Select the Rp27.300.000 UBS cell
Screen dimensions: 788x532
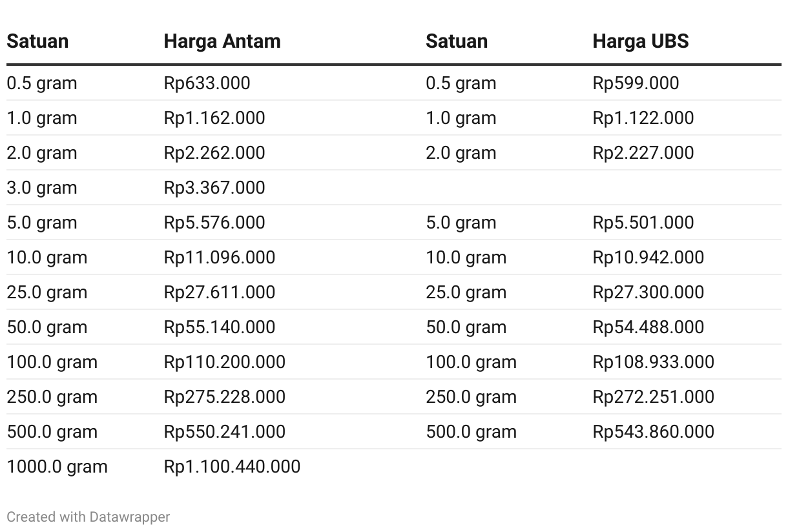coord(648,292)
